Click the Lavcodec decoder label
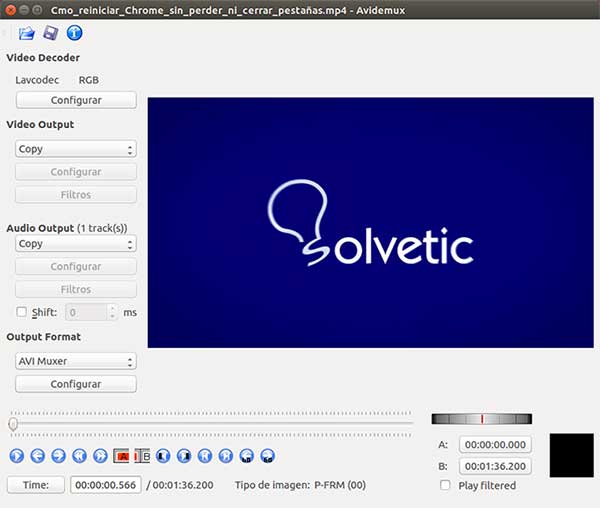 (37, 80)
